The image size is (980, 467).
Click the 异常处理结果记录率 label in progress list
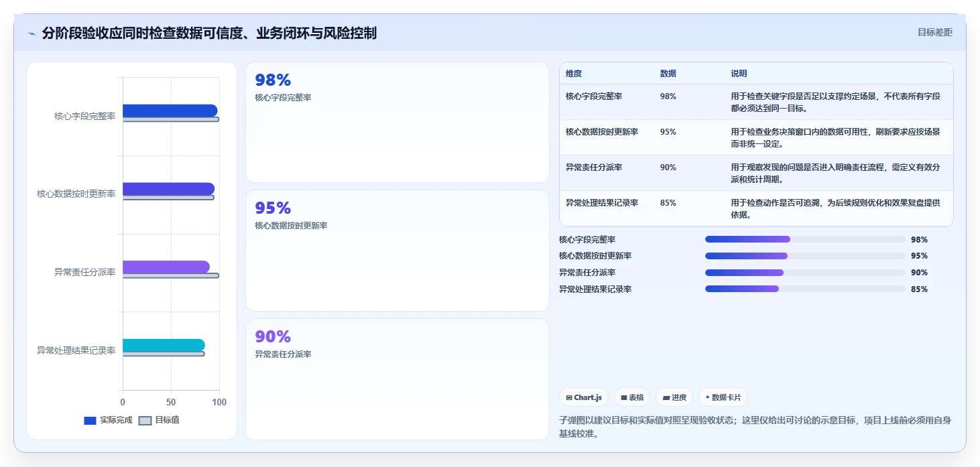595,289
